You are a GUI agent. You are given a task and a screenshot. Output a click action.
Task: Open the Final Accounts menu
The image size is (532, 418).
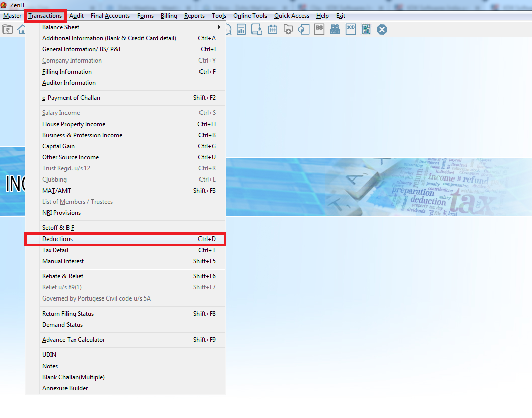(x=110, y=16)
